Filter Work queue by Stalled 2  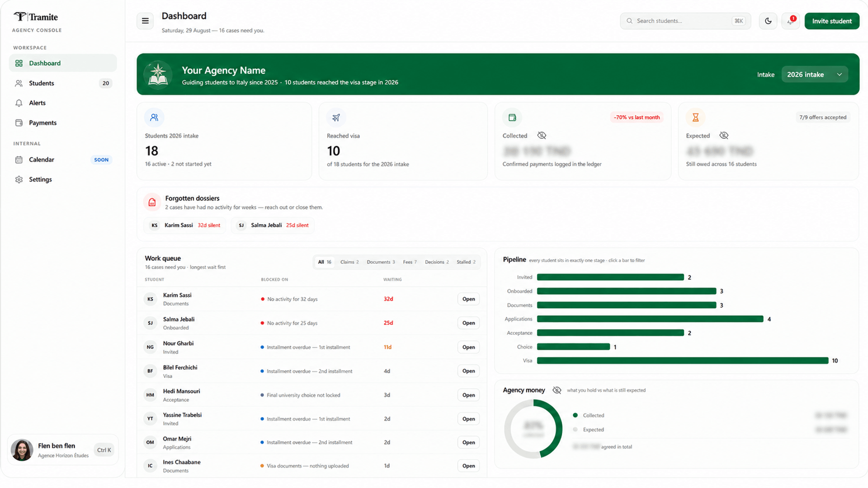tap(466, 262)
